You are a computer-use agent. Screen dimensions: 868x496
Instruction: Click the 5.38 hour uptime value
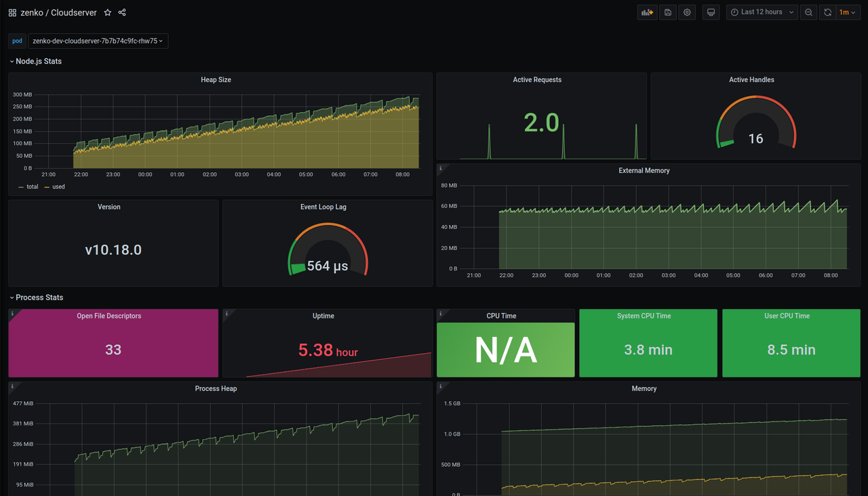[328, 350]
